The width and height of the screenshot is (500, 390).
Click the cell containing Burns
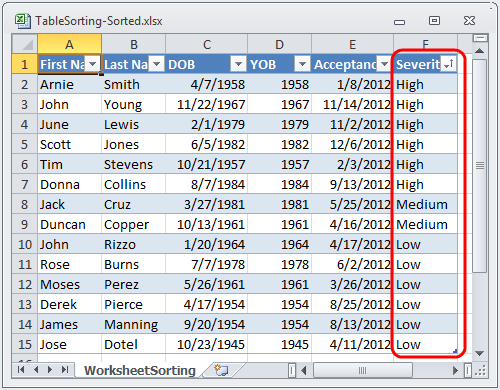(134, 264)
